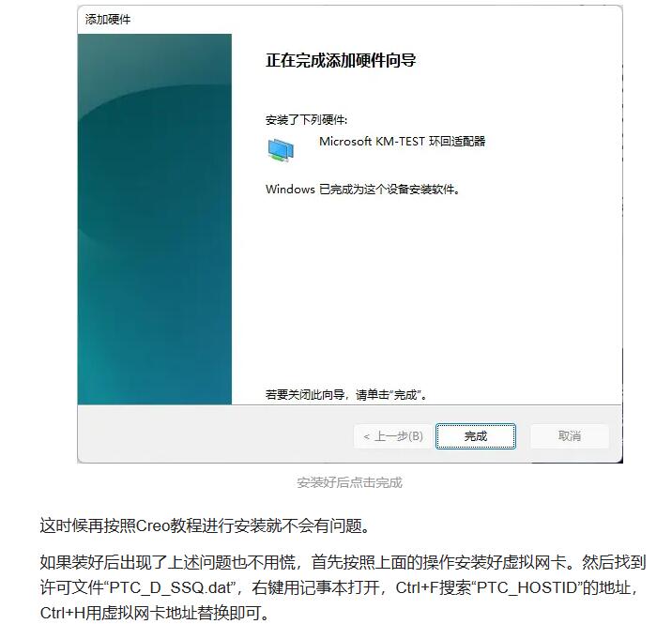Click the Windows 已完成为这个设备安装软件 message

click(x=362, y=189)
